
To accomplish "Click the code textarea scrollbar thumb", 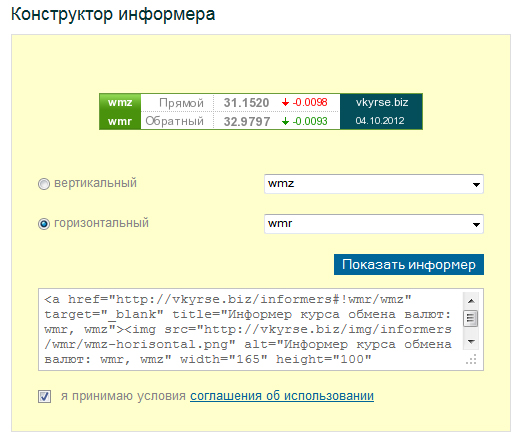I will tap(471, 319).
